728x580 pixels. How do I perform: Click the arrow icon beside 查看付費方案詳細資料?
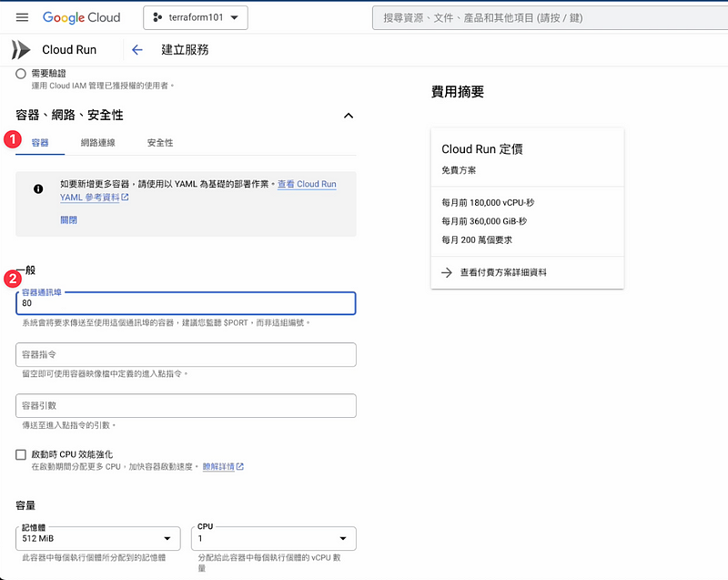click(x=447, y=272)
